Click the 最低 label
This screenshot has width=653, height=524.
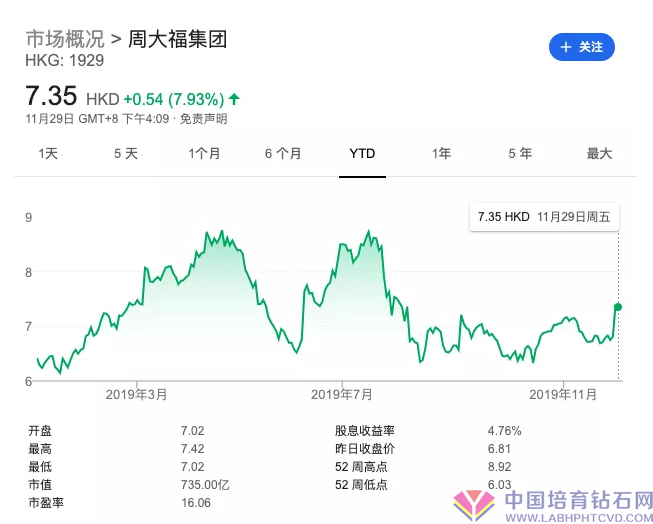click(x=40, y=467)
